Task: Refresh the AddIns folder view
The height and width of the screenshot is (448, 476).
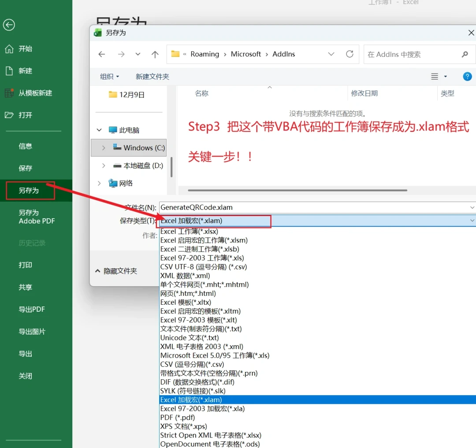Action: (x=350, y=54)
